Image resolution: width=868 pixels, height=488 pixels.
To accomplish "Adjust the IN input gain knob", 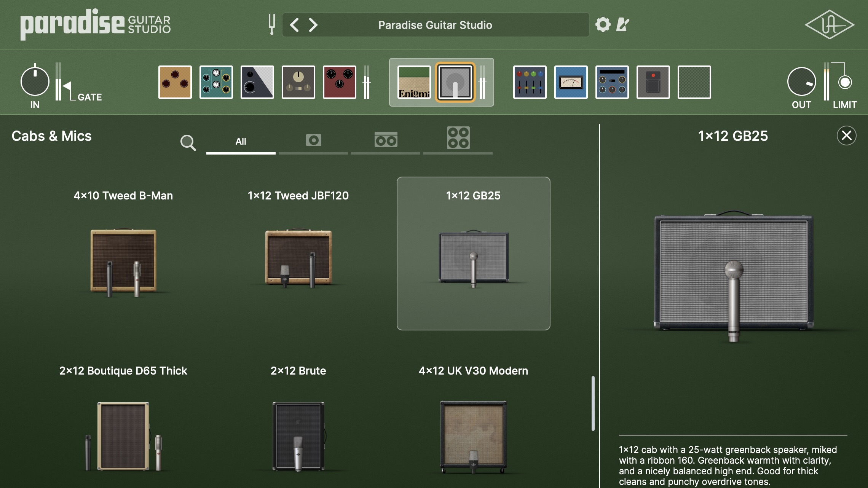I will tap(35, 81).
